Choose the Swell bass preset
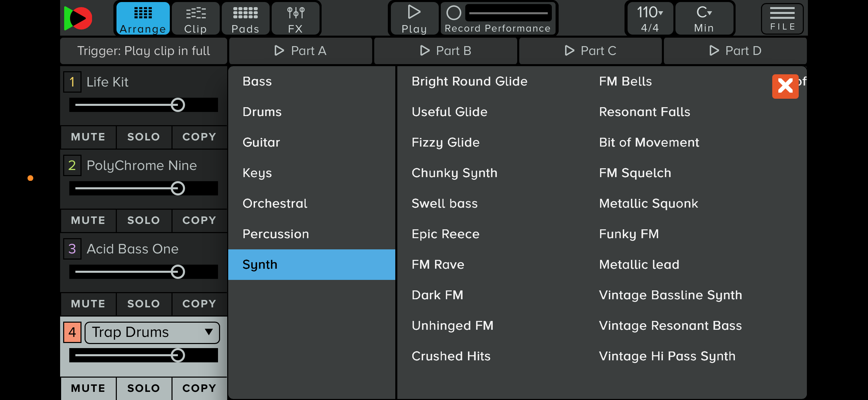Viewport: 868px width, 400px height. pos(445,204)
